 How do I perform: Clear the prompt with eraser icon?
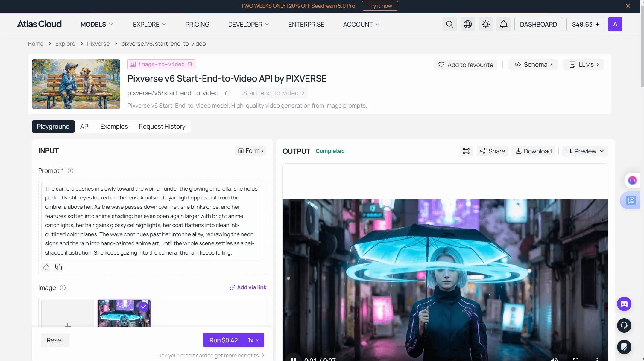tap(46, 267)
